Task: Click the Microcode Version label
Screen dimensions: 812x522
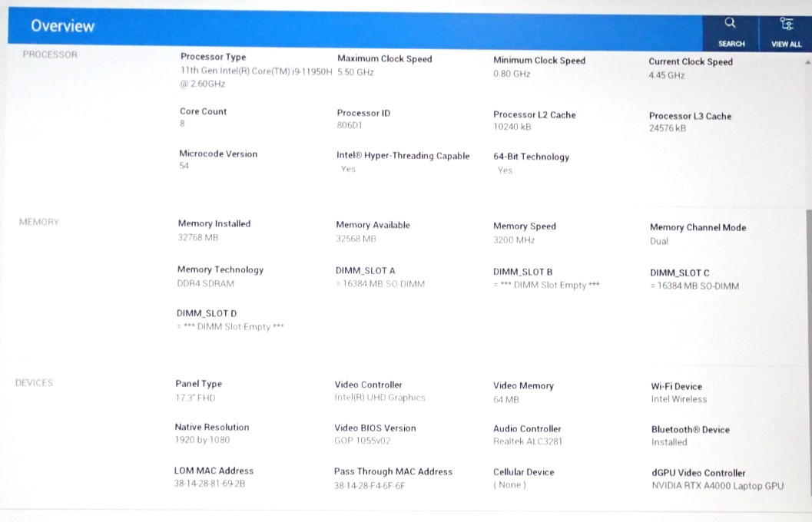Action: point(218,154)
